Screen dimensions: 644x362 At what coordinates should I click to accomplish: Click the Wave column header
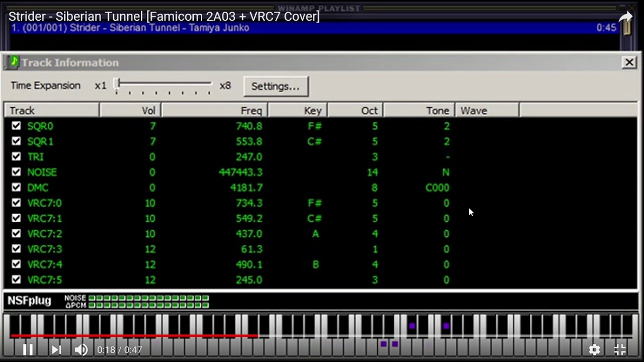click(487, 111)
